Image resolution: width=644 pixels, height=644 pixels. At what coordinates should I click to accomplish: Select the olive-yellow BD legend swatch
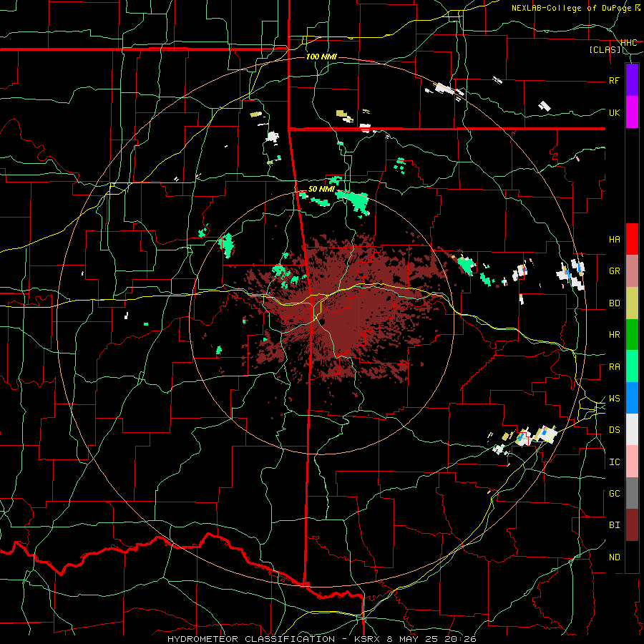tap(632, 303)
